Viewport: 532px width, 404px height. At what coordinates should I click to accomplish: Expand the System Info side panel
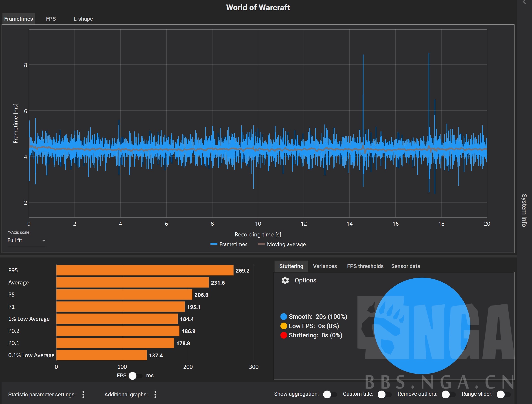(524, 210)
